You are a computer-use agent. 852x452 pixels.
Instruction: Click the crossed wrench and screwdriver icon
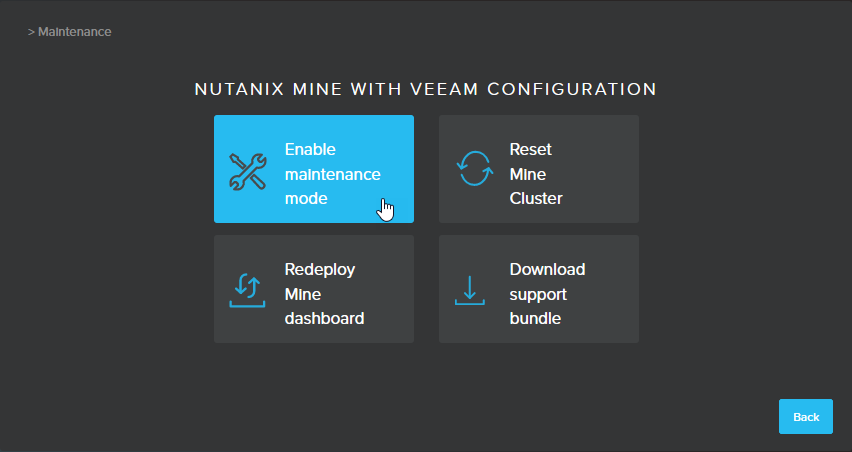(x=247, y=172)
